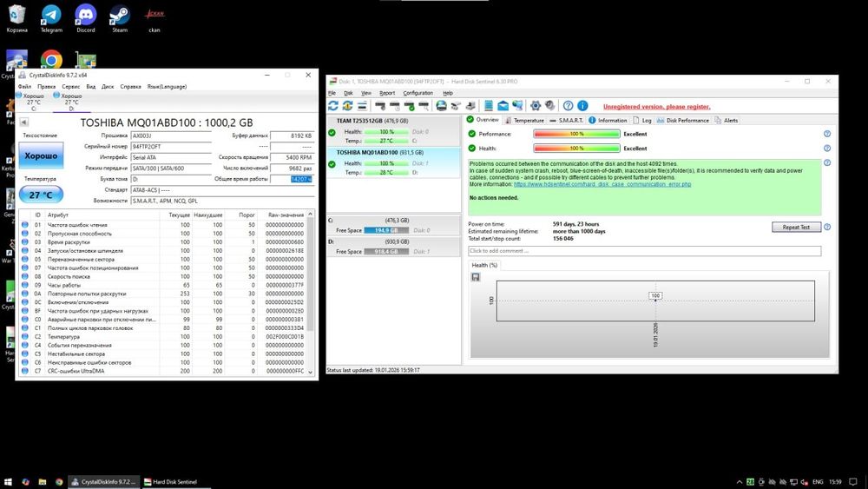The image size is (868, 489).
Task: Click help icon beside Health bar
Action: pos(827,148)
